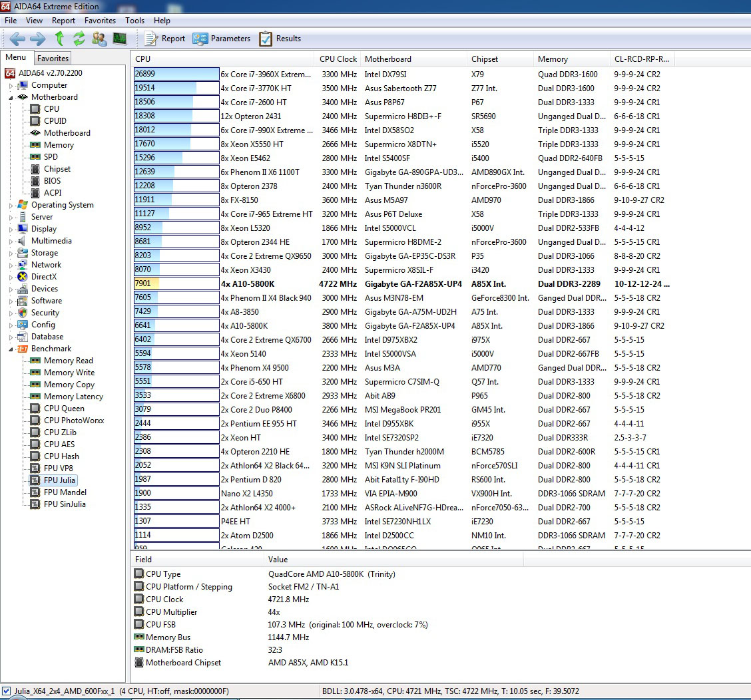Open the Parameters toolbar button
Image resolution: width=751 pixels, height=700 pixels.
point(221,39)
